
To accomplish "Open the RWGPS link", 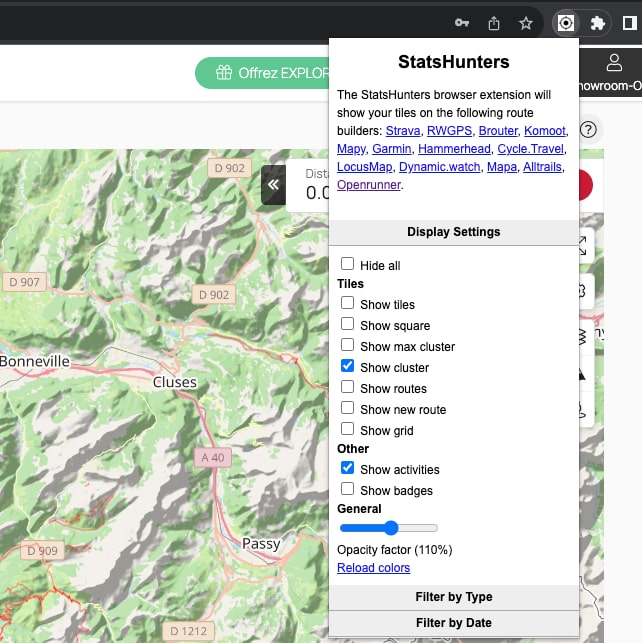I will click(x=449, y=131).
